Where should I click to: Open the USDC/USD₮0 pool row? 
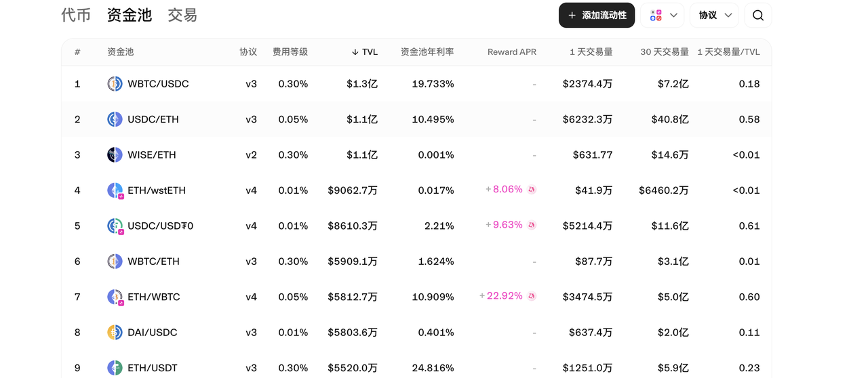pos(416,226)
